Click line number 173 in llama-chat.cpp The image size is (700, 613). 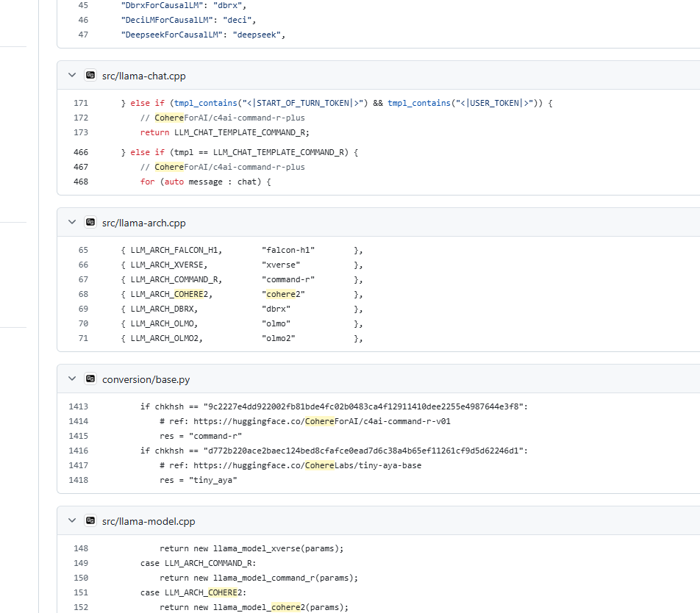(81, 132)
